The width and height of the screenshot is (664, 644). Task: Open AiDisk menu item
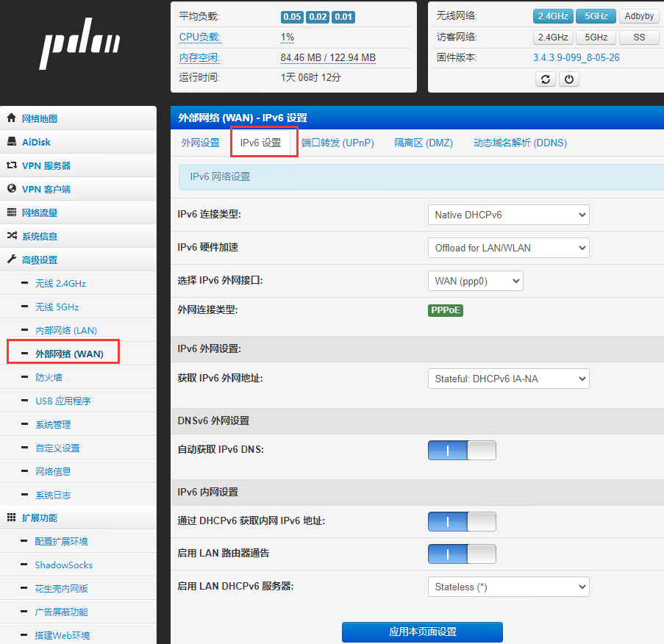(x=78, y=142)
